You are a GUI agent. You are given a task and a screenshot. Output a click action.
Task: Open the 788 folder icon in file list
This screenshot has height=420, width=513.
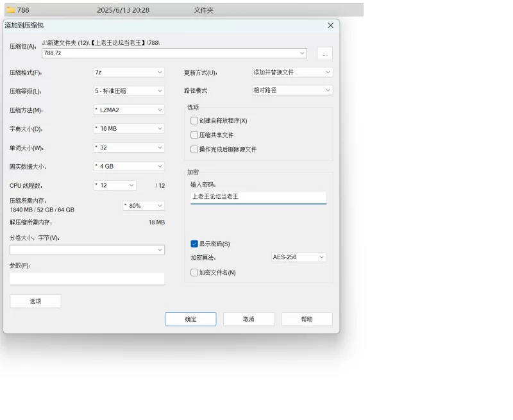(11, 10)
